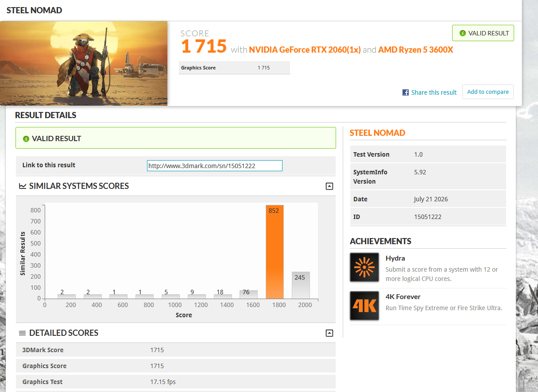Click the Graphics Score row in Detailed Scores
Screen dimensions: 538x392
tap(176, 366)
